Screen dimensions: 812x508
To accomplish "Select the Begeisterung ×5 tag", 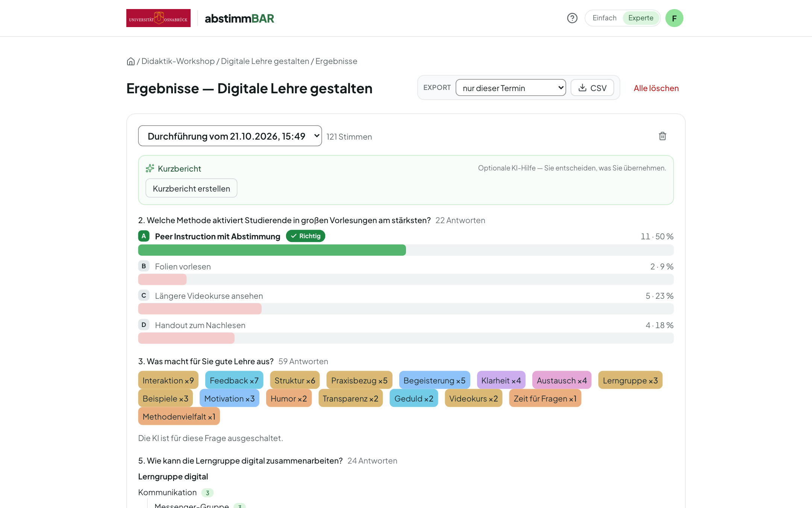I will (435, 380).
